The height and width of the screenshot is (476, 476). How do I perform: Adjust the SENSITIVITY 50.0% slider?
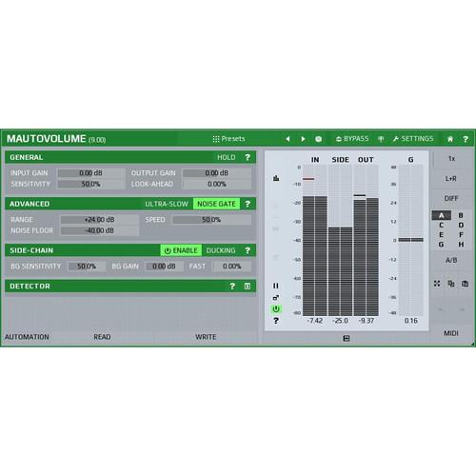[90, 184]
